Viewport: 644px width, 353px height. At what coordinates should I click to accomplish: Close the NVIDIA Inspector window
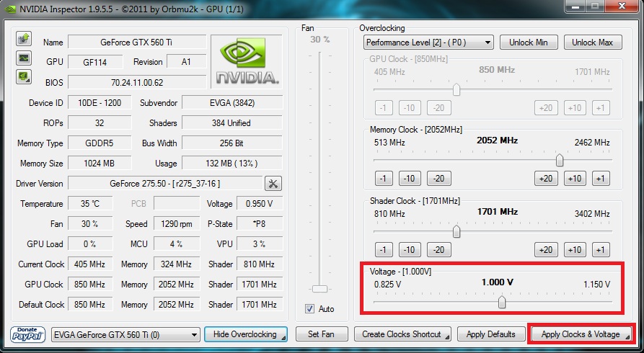pyautogui.click(x=622, y=6)
